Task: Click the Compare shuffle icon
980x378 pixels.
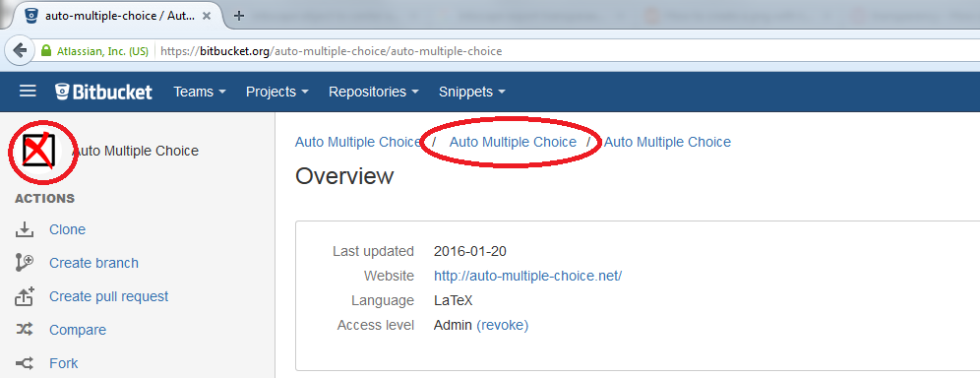Action: point(24,330)
